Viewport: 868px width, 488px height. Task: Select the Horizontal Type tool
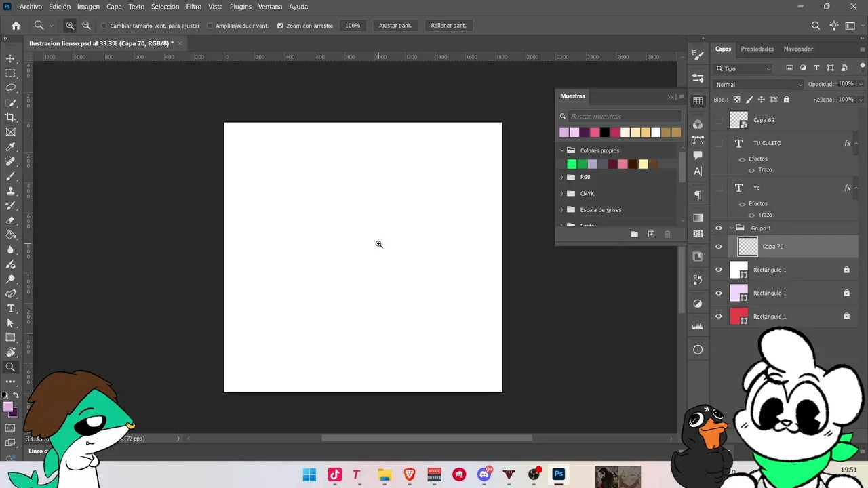(x=11, y=308)
